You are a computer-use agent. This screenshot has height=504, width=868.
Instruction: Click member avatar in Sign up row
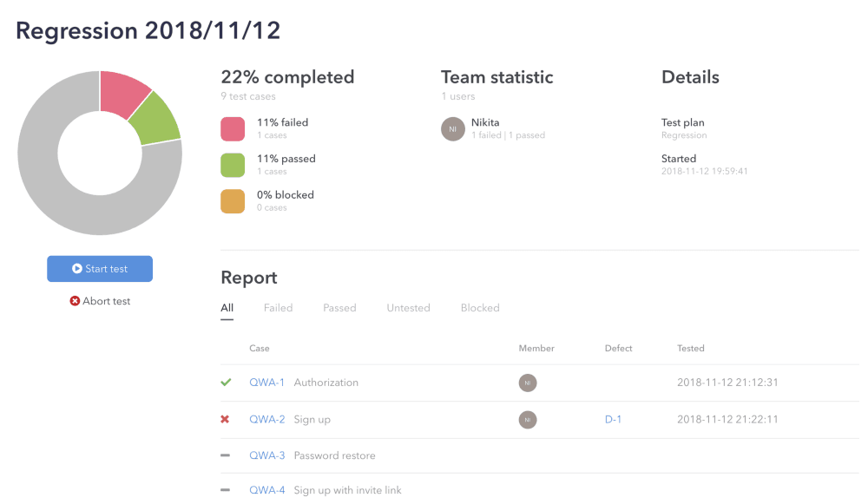(x=528, y=420)
